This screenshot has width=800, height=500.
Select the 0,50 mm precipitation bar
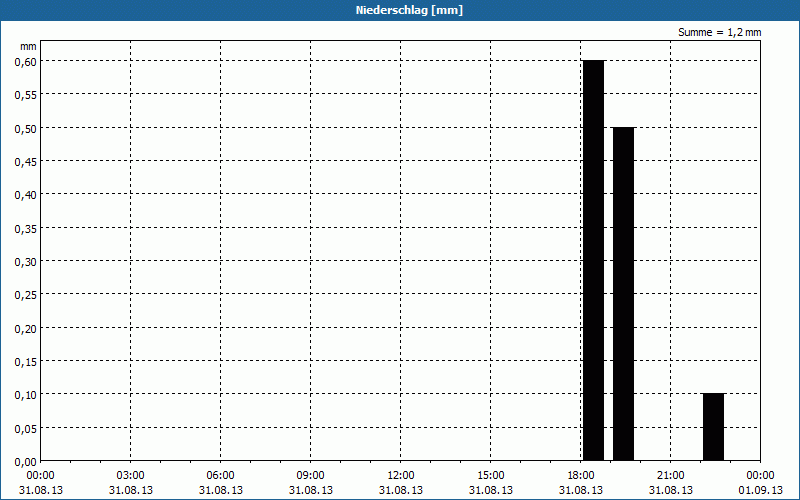623,294
